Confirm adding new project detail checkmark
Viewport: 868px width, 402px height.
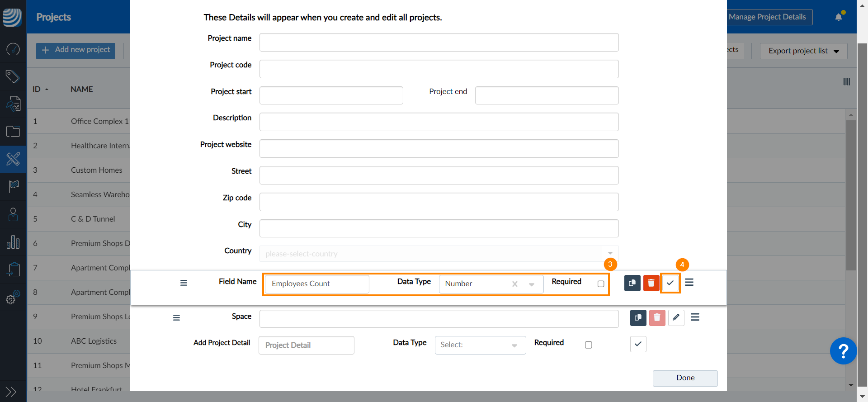(638, 344)
